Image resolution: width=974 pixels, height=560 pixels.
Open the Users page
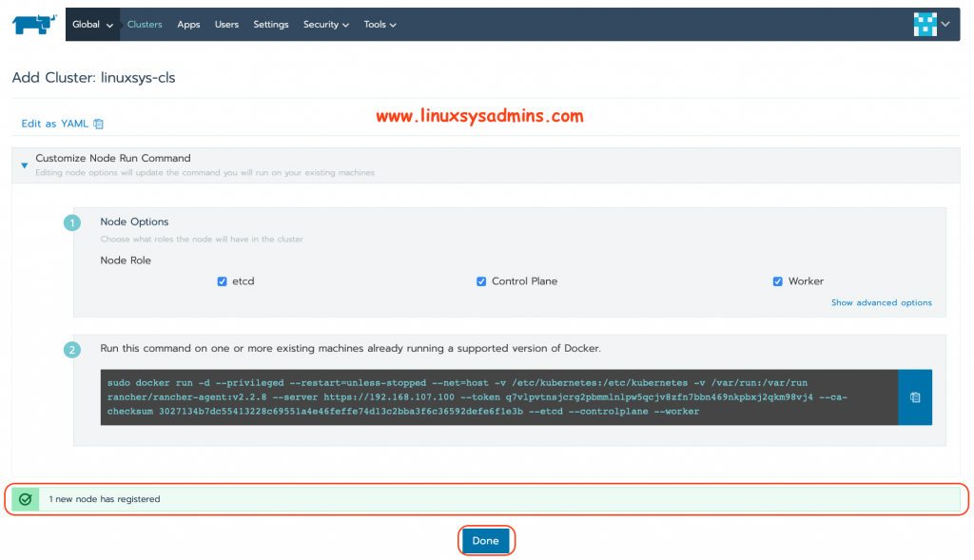(226, 24)
